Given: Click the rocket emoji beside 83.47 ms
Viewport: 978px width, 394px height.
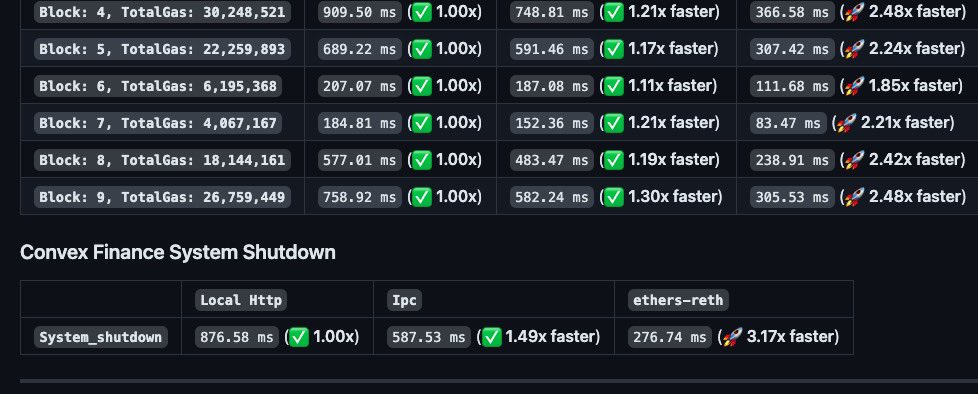Looking at the screenshot, I should 846,123.
